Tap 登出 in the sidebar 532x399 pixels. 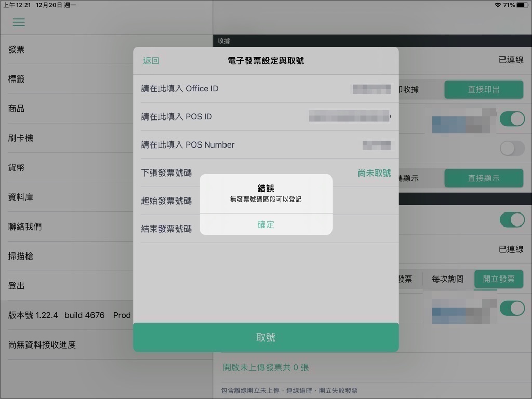[16, 286]
